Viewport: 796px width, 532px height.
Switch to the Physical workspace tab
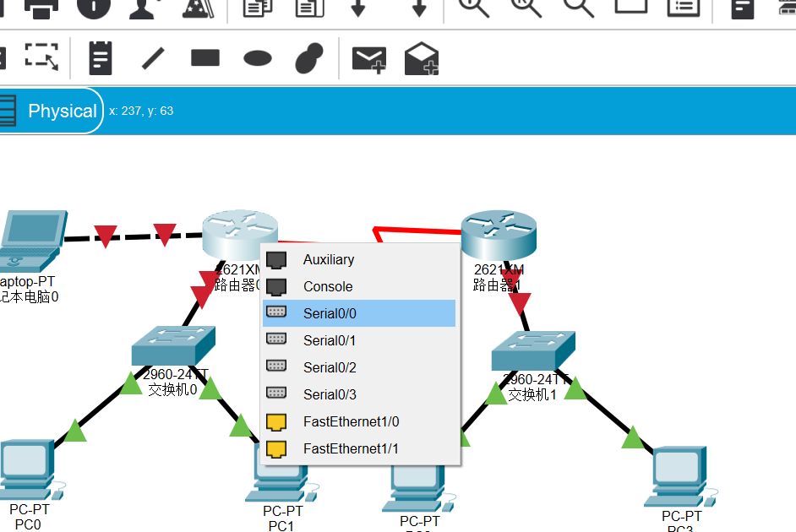pyautogui.click(x=63, y=110)
